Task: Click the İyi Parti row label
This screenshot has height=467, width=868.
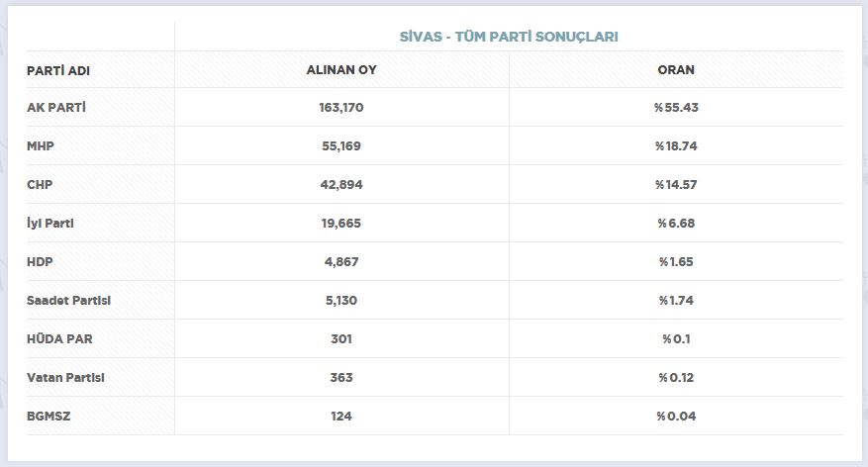Action: (50, 223)
